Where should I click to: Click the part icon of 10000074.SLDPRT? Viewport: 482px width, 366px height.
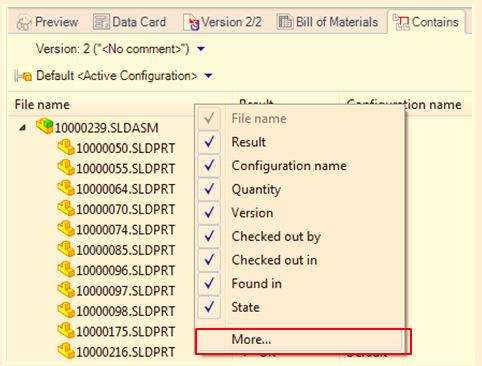pyautogui.click(x=66, y=229)
